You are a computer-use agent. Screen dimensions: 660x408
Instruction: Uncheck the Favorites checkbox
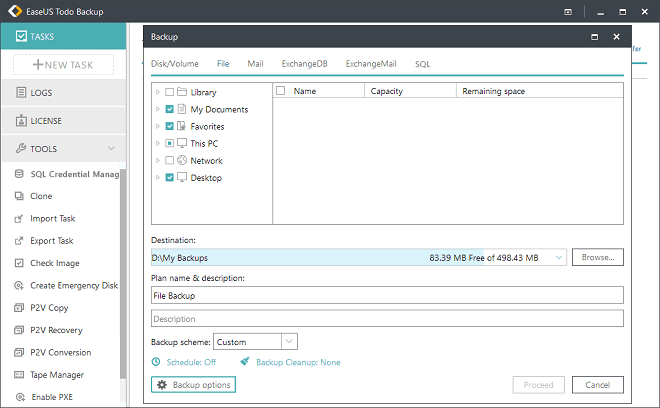[x=169, y=126]
